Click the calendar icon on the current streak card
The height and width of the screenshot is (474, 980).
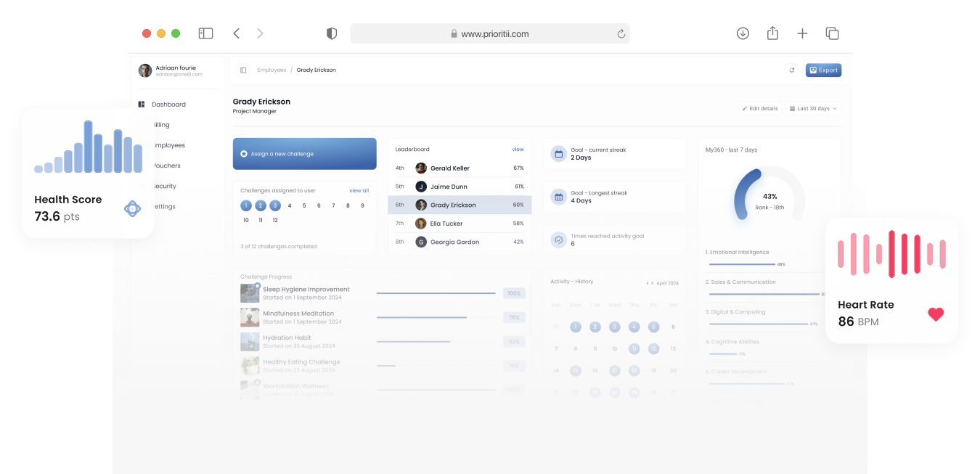(559, 153)
